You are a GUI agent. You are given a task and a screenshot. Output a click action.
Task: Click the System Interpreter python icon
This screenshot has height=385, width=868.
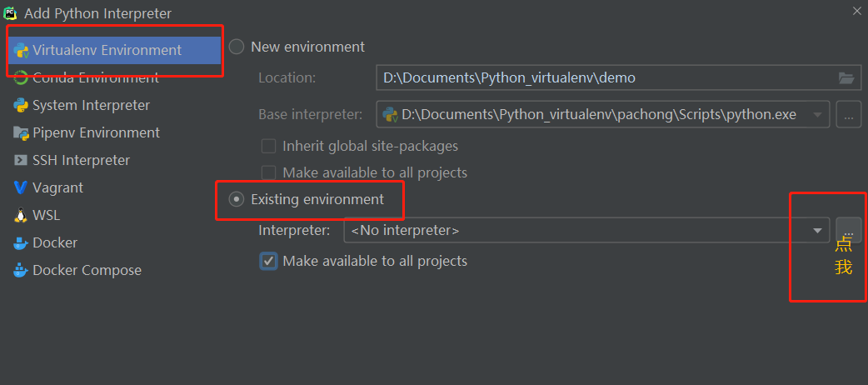point(21,105)
